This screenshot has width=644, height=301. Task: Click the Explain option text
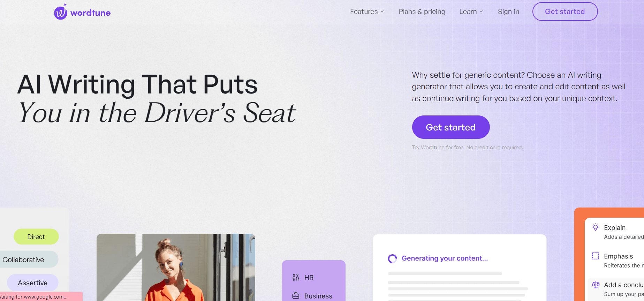pos(615,227)
